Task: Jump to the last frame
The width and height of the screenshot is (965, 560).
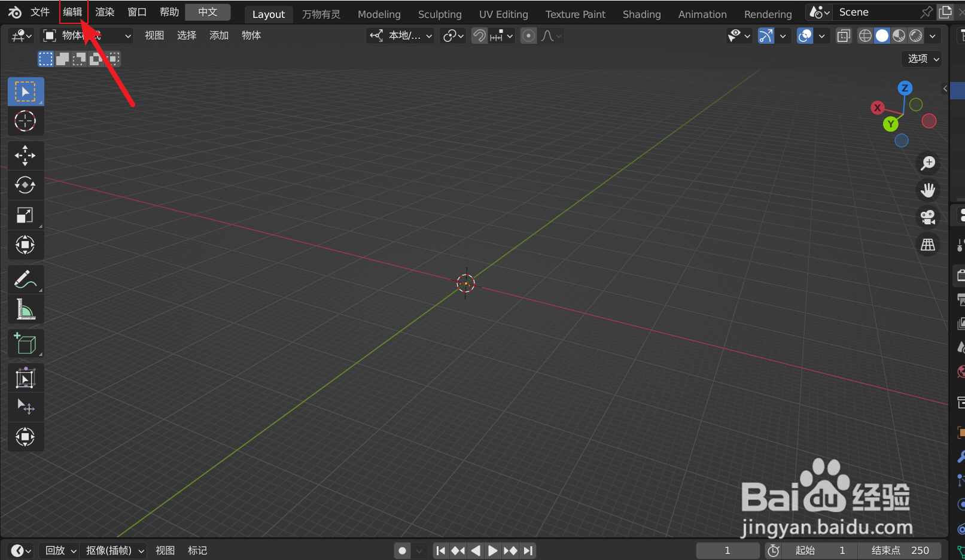Action: [x=528, y=550]
